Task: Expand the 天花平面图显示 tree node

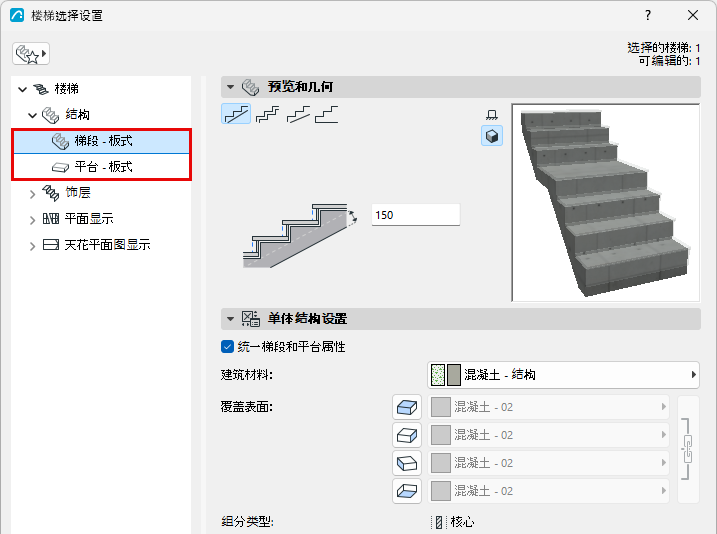Action: pyautogui.click(x=32, y=246)
